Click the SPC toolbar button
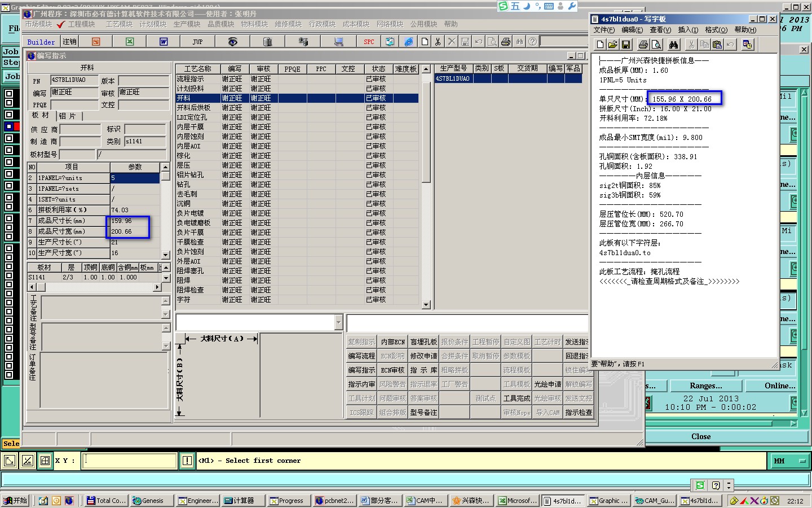812x508 pixels. [369, 42]
